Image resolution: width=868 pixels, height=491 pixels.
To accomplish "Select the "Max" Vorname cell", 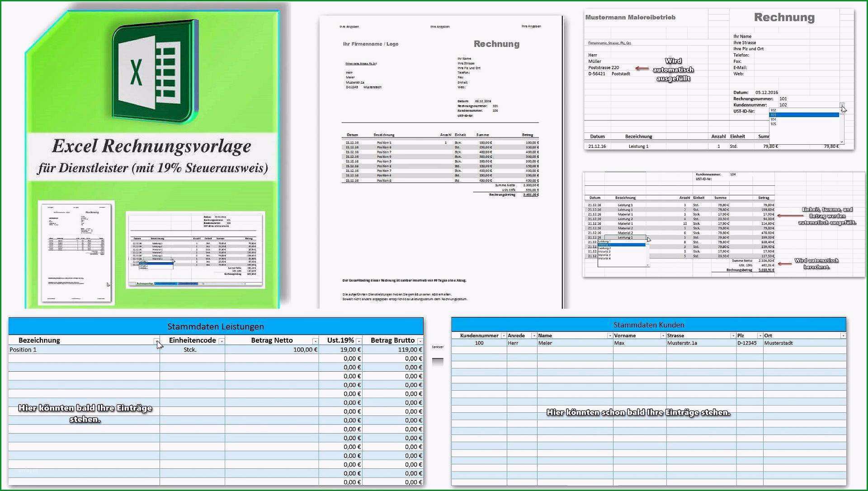I will (640, 343).
